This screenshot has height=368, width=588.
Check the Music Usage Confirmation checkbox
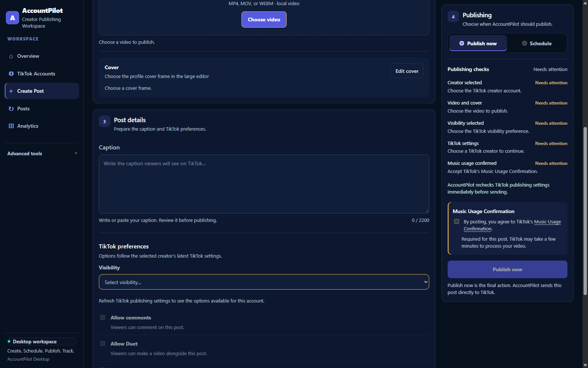[456, 222]
